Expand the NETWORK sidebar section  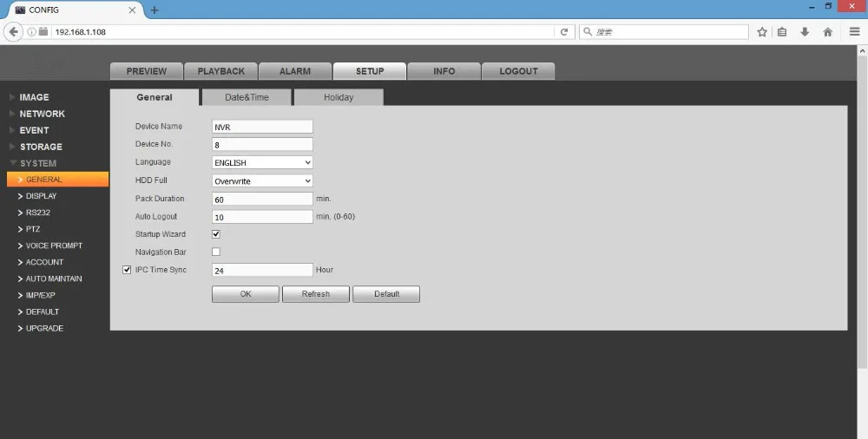click(x=42, y=114)
